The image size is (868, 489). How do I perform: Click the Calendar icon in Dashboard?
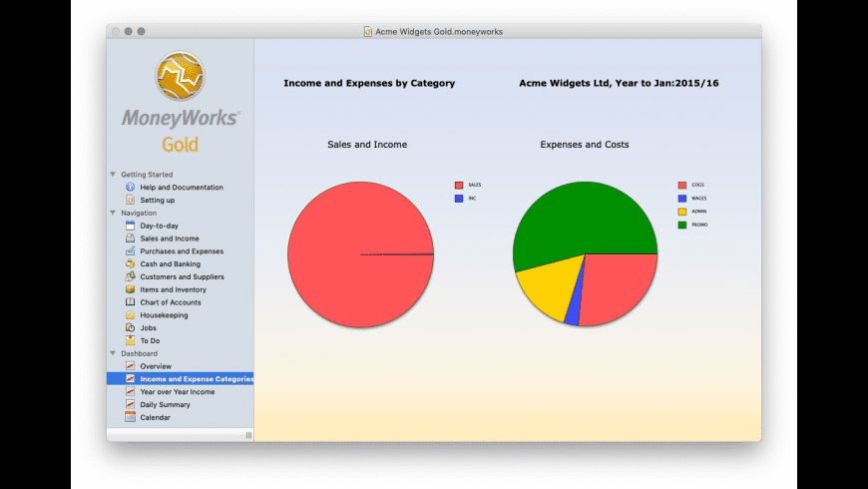click(x=130, y=417)
